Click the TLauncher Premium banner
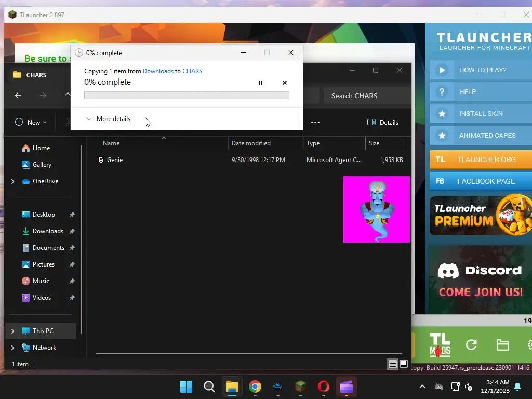This screenshot has width=532, height=399. coord(481,216)
